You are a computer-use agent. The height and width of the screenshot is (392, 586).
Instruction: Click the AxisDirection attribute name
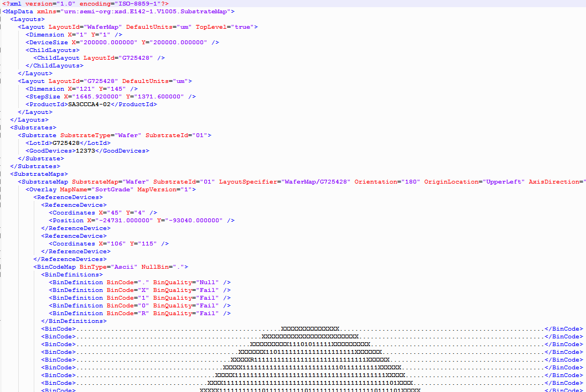(x=554, y=182)
